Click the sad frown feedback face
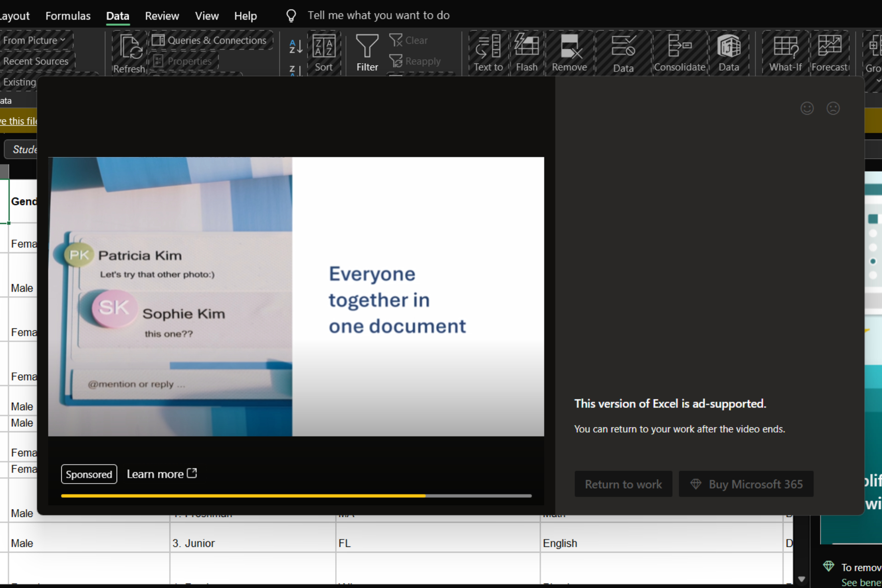Viewport: 882px width, 588px height. 833,108
